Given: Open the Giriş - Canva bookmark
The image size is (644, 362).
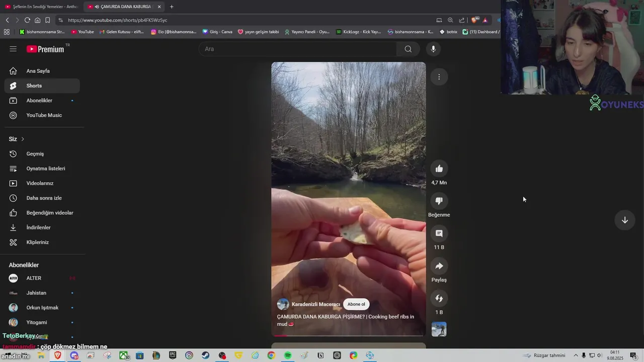Looking at the screenshot, I should click(217, 32).
